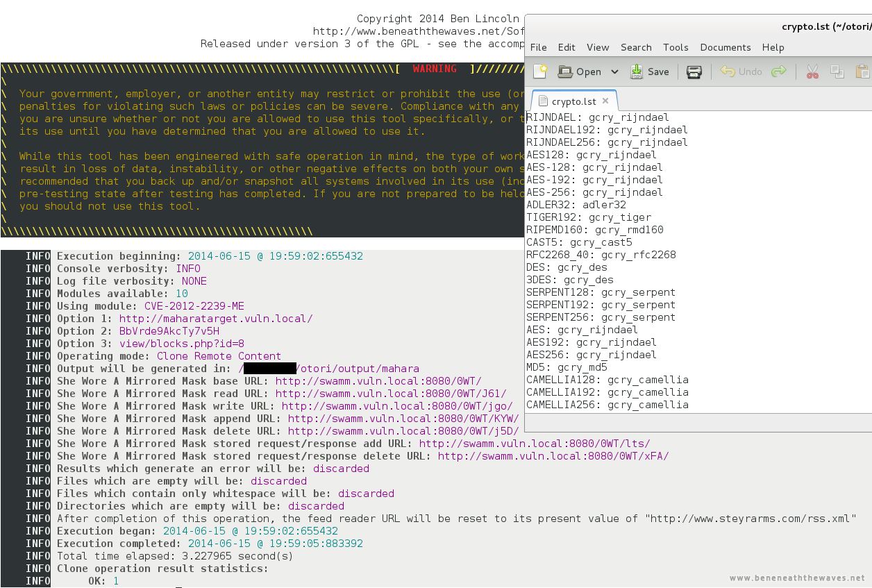Open the File menu
This screenshot has width=872, height=588.
pos(538,47)
